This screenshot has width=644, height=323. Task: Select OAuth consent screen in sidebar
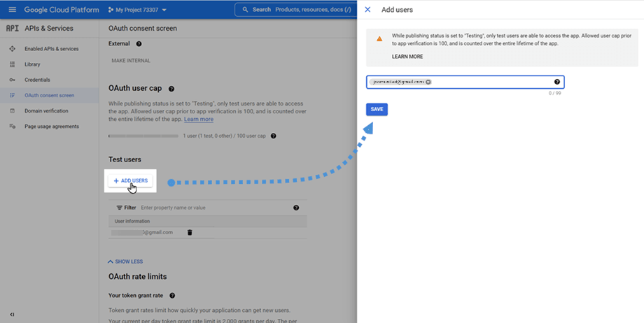(x=49, y=95)
